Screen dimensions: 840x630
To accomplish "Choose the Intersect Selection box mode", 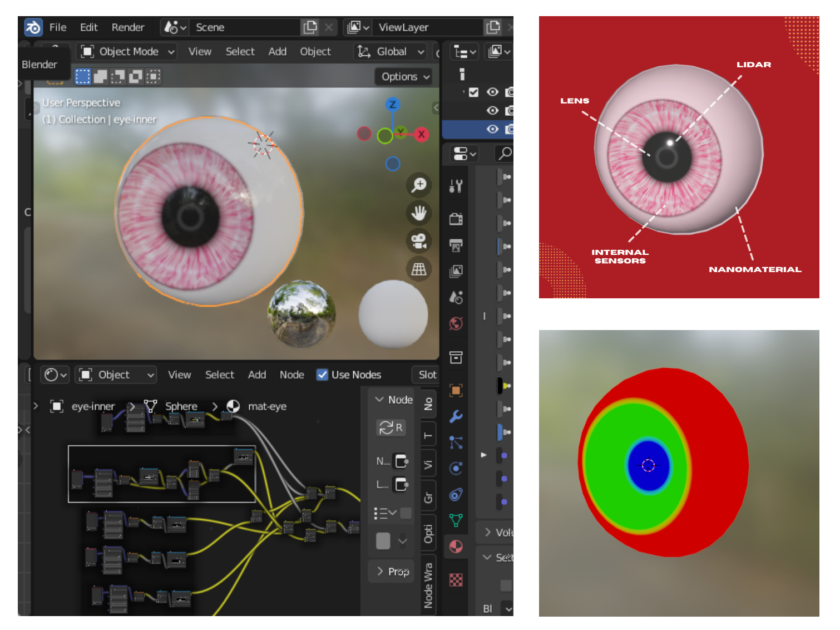I will point(154,76).
